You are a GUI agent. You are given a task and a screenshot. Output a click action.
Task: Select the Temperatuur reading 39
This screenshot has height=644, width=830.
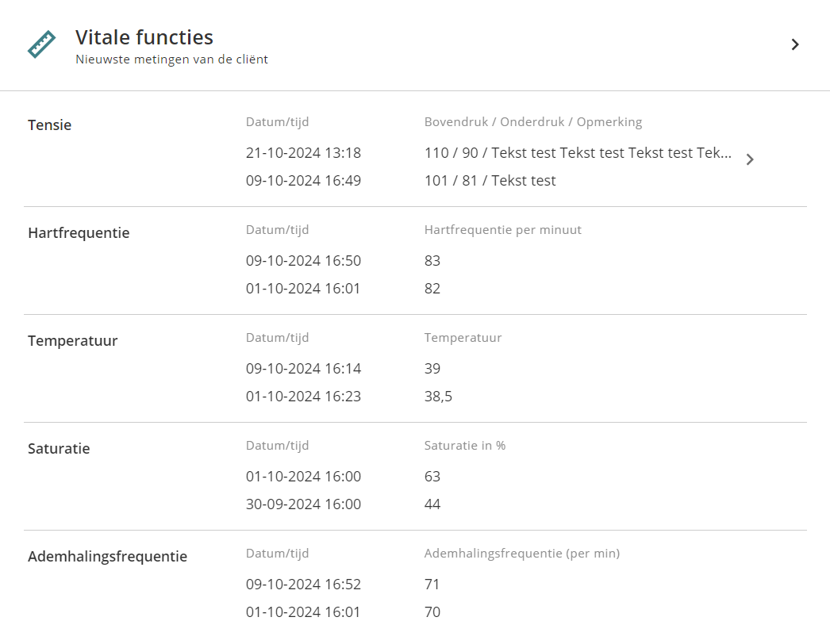[432, 369]
